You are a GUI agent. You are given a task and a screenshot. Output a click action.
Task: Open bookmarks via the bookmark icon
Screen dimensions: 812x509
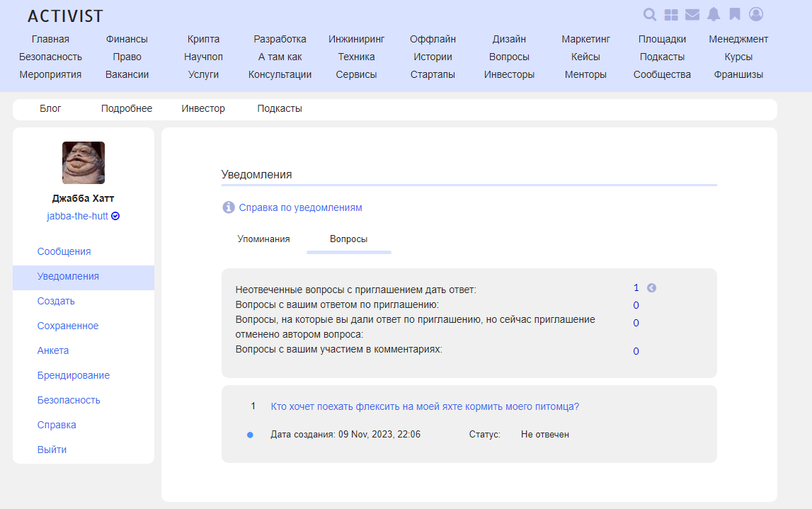click(735, 15)
